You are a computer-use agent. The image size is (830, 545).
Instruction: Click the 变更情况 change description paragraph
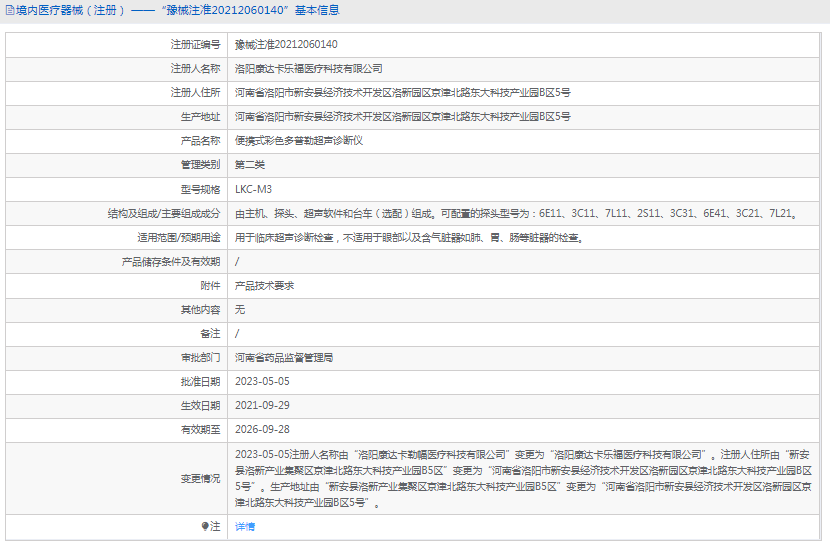tap(523, 478)
